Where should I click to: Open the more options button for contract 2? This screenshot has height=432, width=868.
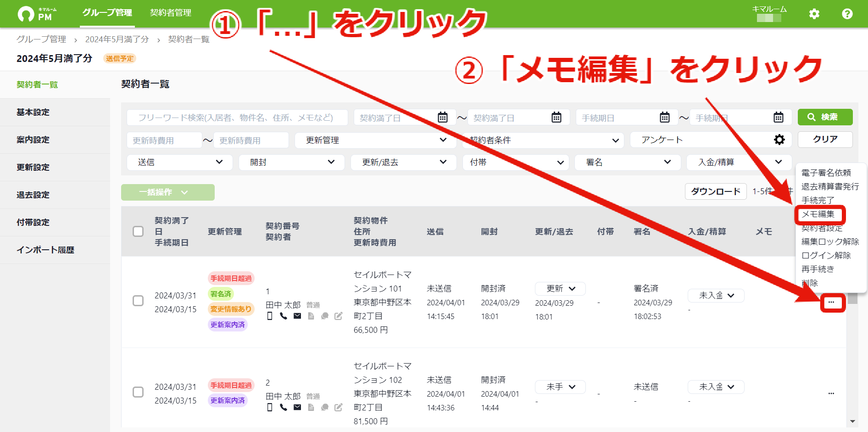click(x=831, y=393)
